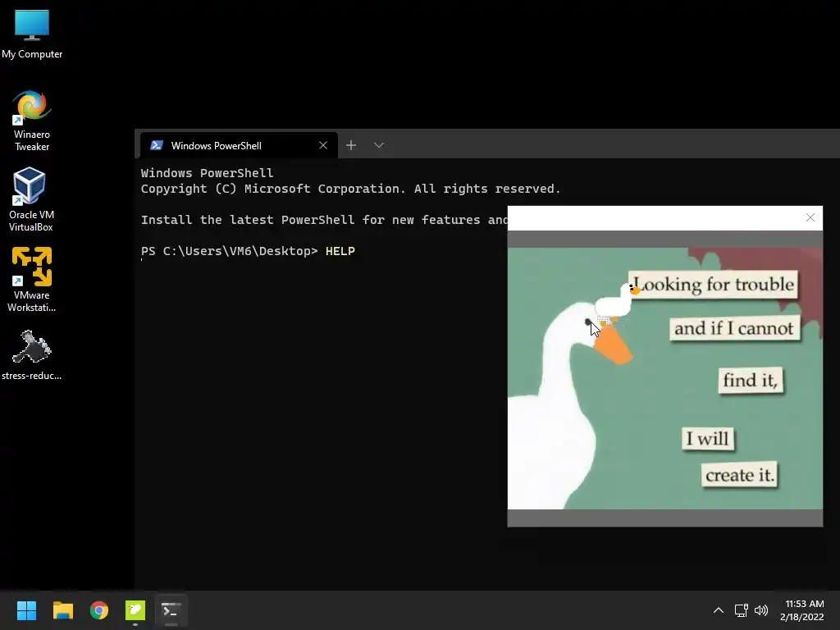840x630 pixels.
Task: Open the volume speaker tray icon
Action: tap(760, 610)
